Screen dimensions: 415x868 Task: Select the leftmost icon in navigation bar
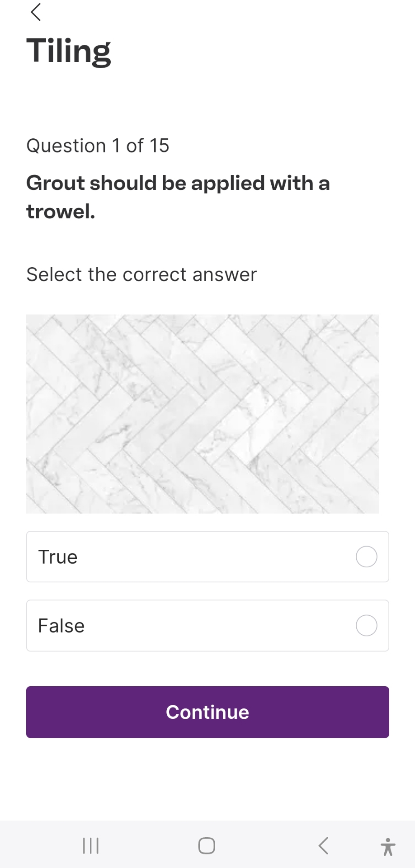click(90, 845)
